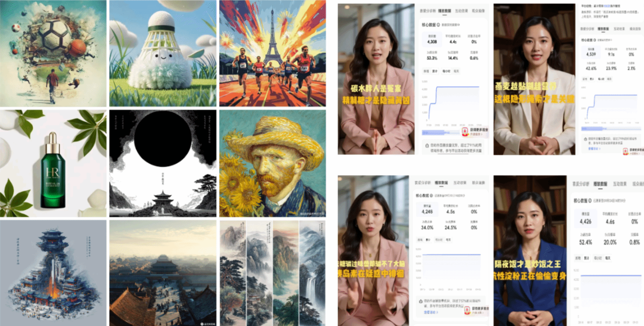
Task: Switch to 播放数据 tab in the 4,539 panel
Action: (x=603, y=29)
